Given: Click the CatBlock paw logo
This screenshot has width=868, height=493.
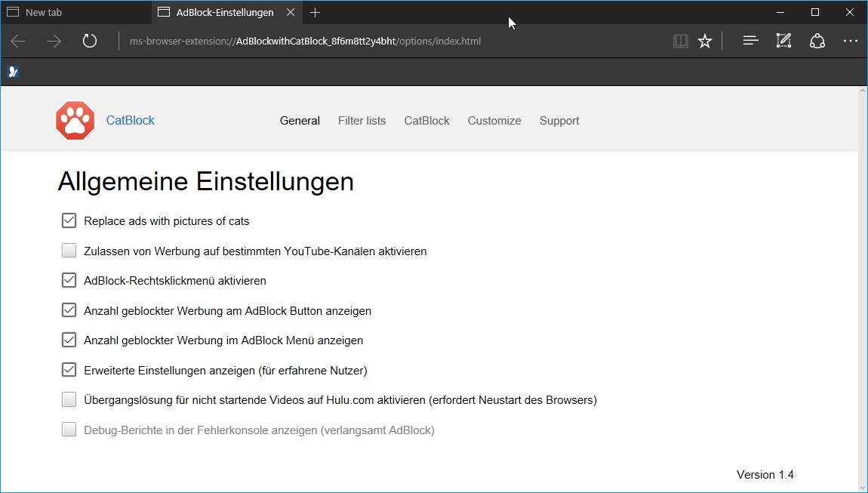Looking at the screenshot, I should point(75,120).
